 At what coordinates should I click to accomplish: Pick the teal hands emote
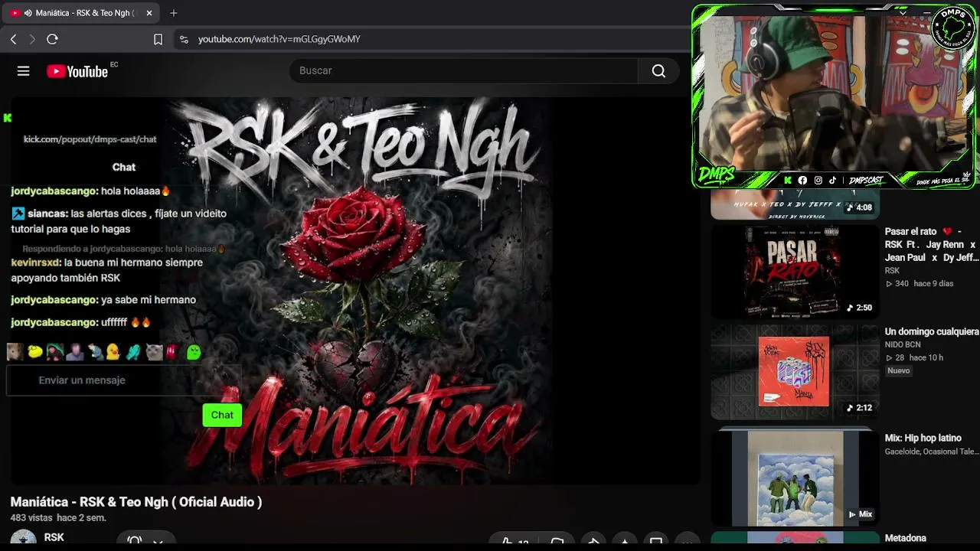point(134,351)
